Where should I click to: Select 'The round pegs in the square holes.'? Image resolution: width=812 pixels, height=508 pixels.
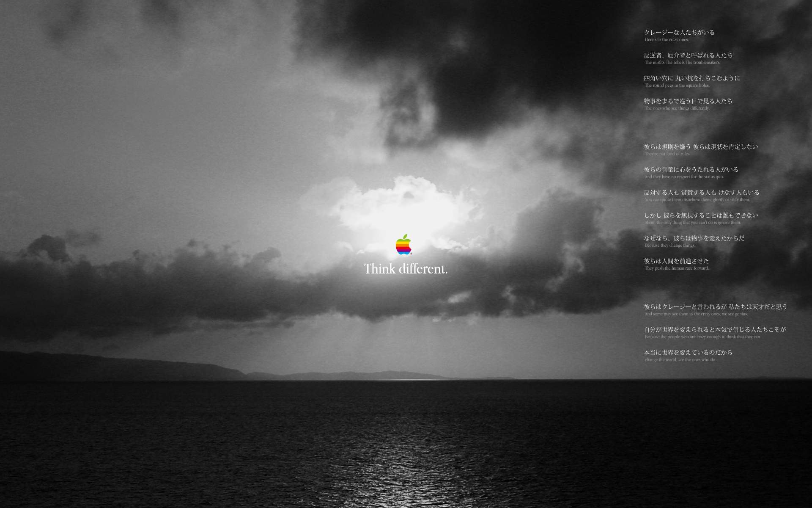(677, 86)
